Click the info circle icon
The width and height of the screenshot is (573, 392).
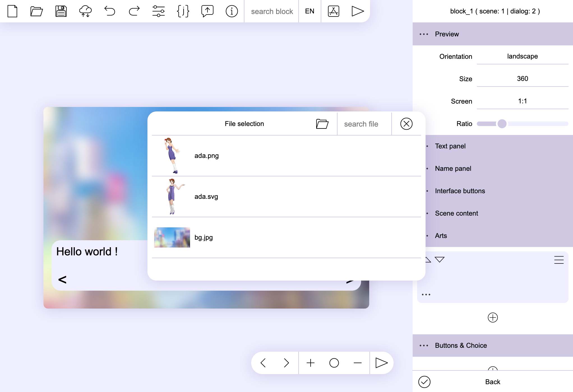232,11
